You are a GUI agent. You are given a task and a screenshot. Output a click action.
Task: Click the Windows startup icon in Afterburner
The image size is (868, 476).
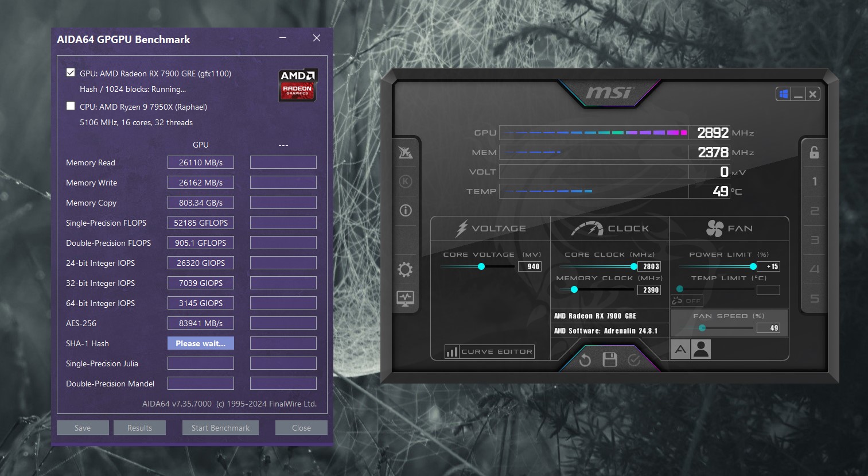tap(783, 94)
